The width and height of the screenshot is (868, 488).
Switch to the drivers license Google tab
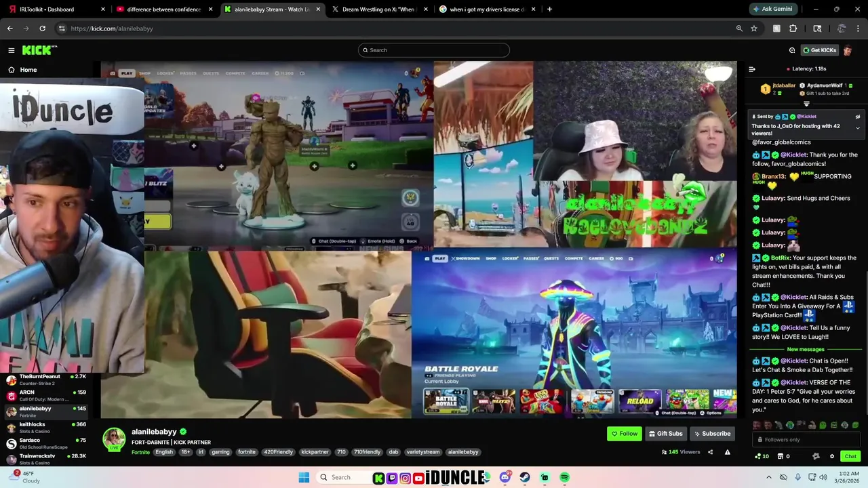pyautogui.click(x=487, y=9)
